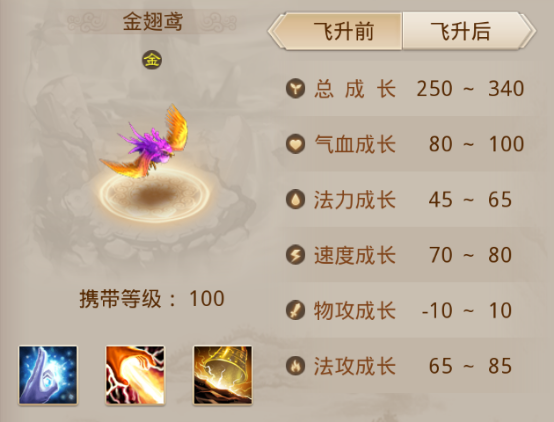
Task: Tap the blue hand skill icon
Action: (x=48, y=375)
